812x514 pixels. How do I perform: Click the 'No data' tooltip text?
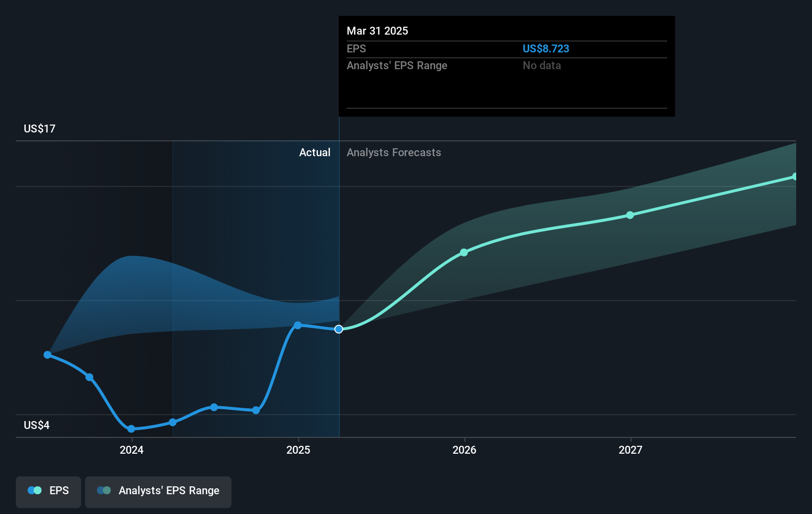[542, 65]
